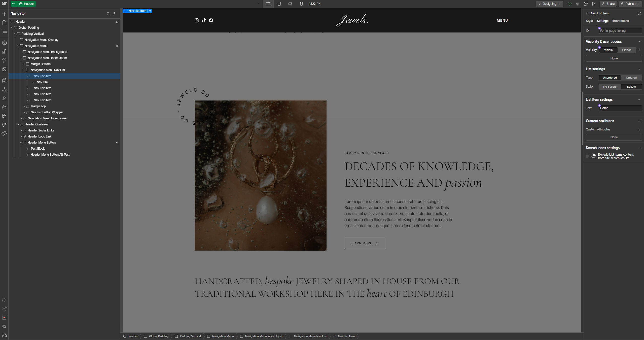Open the Pages panel icon
The width and height of the screenshot is (644, 340).
(x=4, y=23)
